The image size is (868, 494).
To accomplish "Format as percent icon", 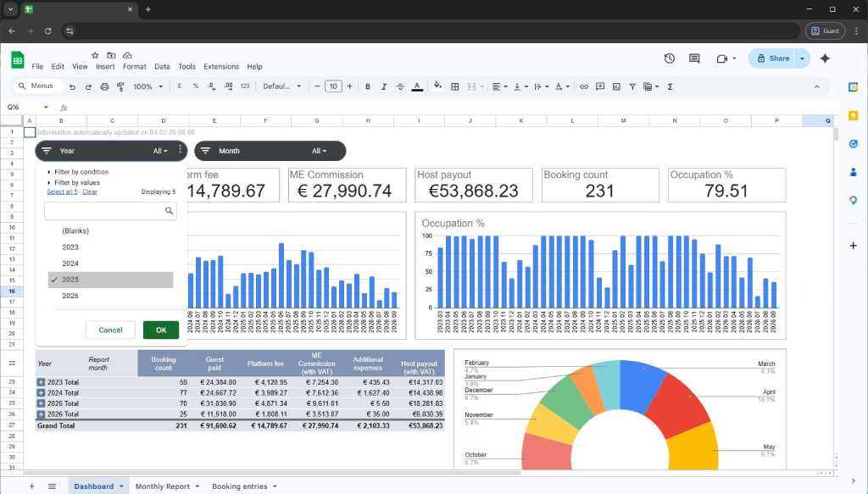I will tap(196, 86).
